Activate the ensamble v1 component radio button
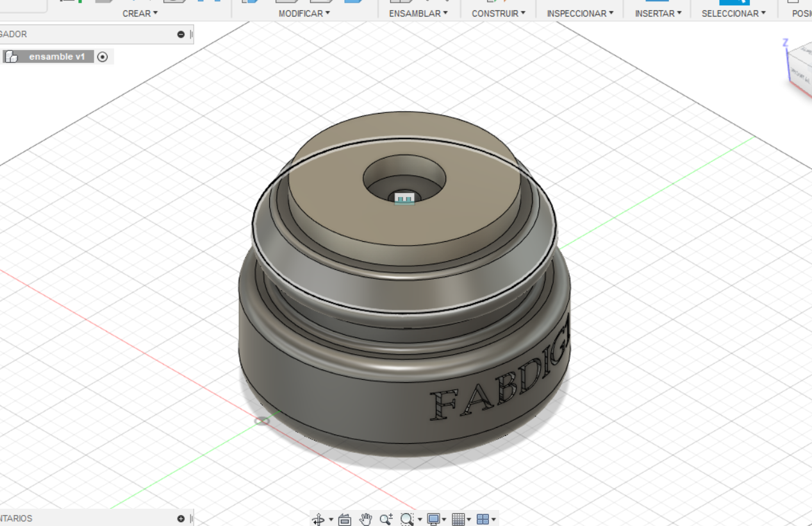The image size is (812, 526). click(103, 56)
